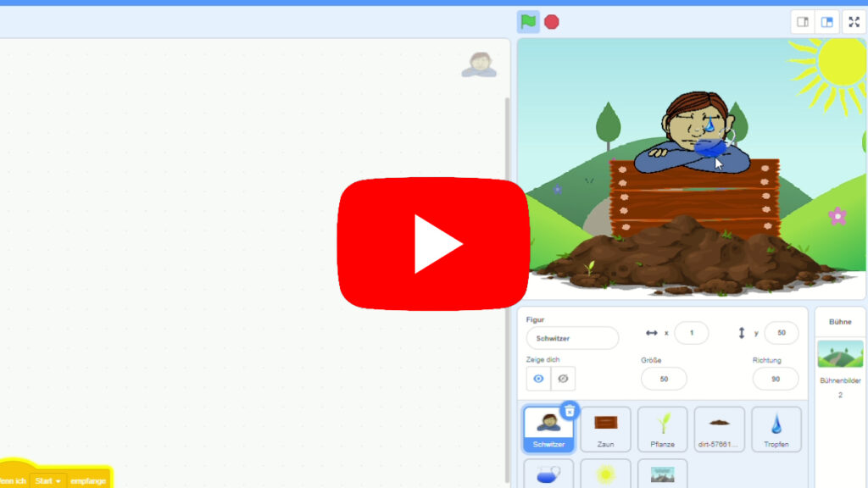Switch to large stage layout
Image resolution: width=868 pixels, height=488 pixels.
coord(827,22)
